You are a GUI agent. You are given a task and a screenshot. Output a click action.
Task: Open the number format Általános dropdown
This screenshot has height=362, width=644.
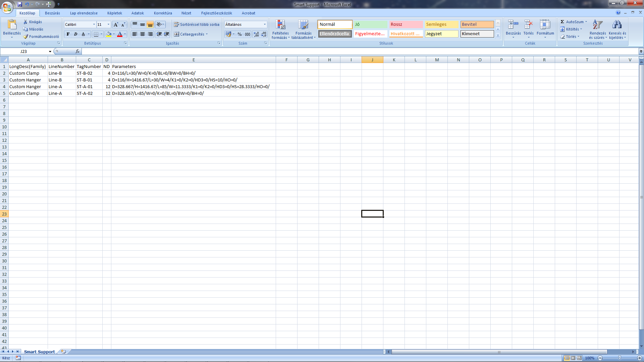(x=265, y=24)
